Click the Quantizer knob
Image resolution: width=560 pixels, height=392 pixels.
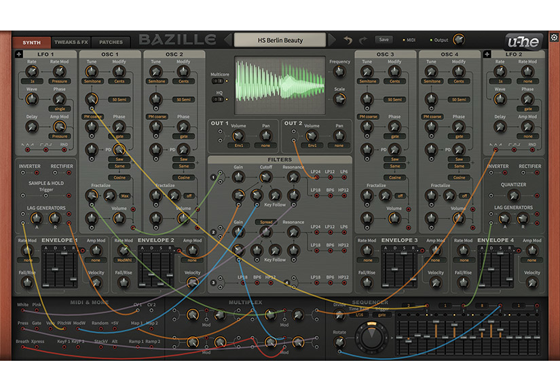tap(514, 195)
